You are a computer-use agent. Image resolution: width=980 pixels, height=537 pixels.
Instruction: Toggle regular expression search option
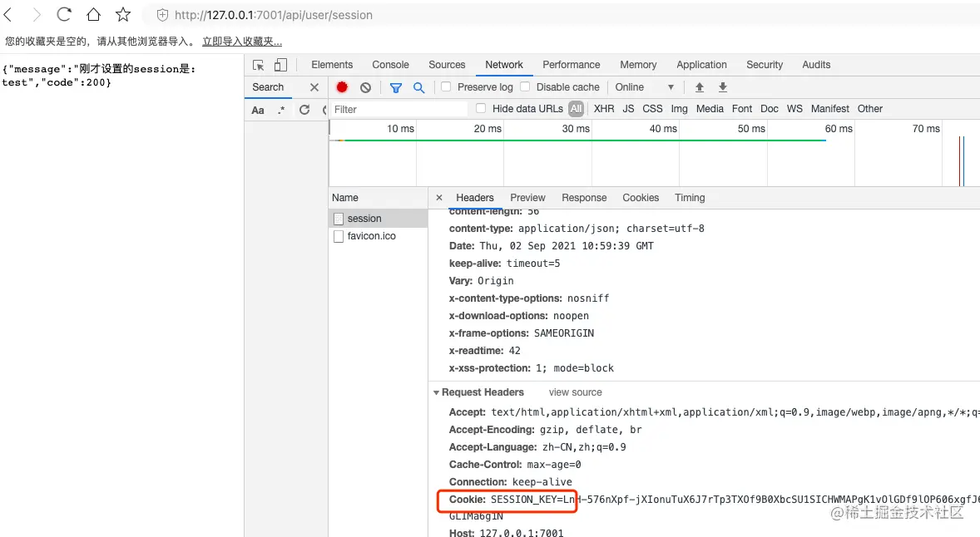[281, 110]
